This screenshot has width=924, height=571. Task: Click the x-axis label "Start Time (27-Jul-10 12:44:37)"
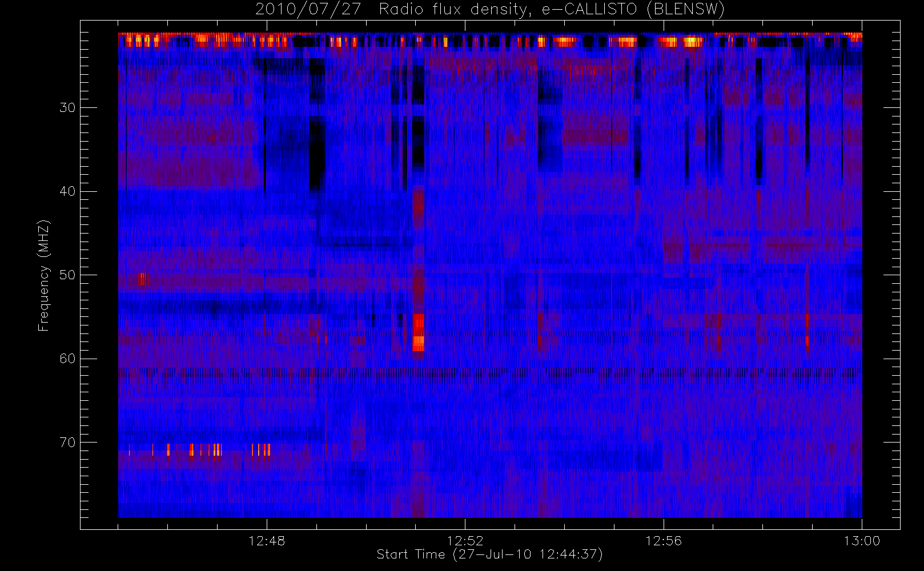490,554
